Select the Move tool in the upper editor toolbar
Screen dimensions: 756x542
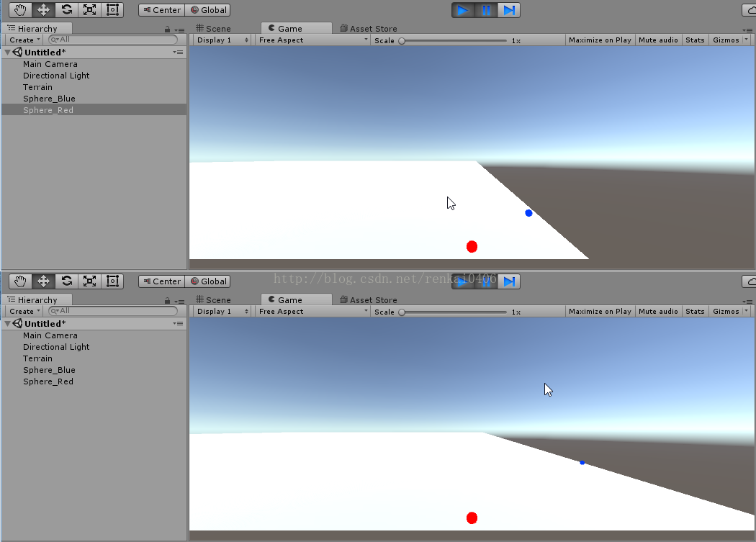click(x=43, y=9)
